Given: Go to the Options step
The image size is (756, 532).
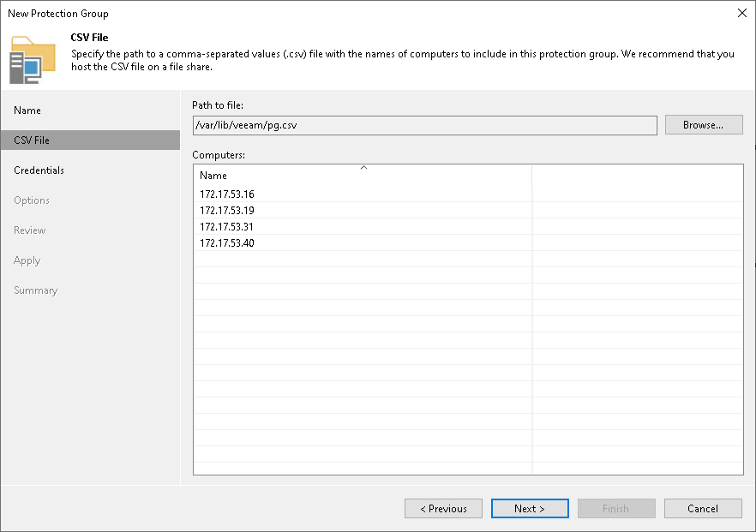Looking at the screenshot, I should click(x=32, y=200).
